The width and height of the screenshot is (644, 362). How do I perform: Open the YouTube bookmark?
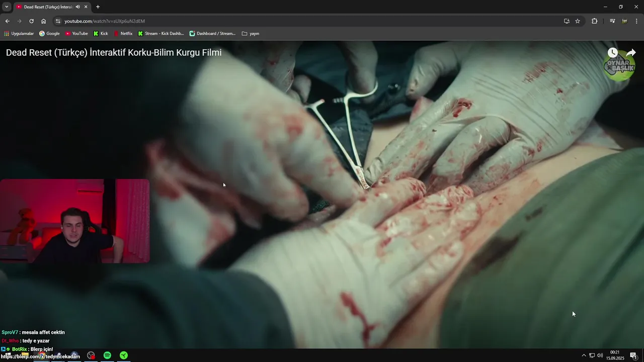pos(76,34)
